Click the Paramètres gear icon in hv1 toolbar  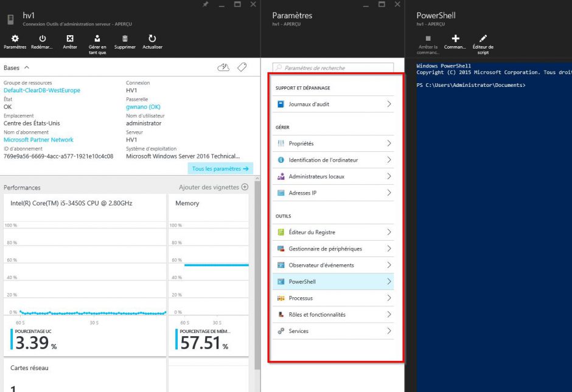[15, 39]
